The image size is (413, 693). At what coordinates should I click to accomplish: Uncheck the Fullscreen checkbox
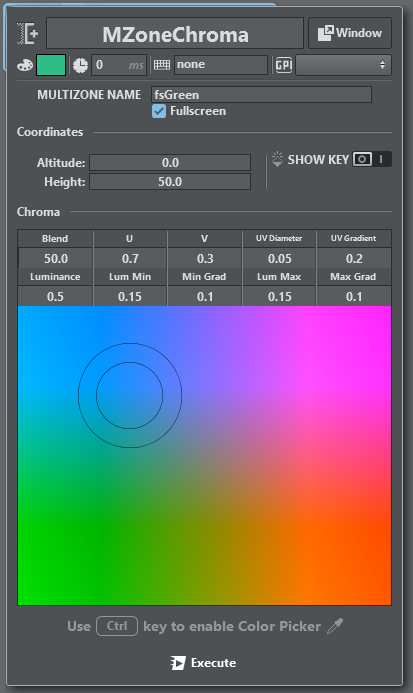(159, 111)
